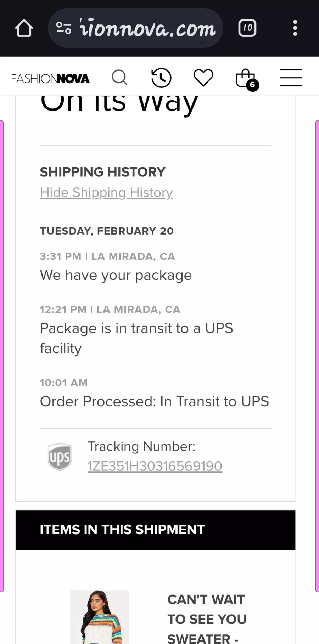Click the Fashion Nova logo
This screenshot has width=319, height=644.
(x=50, y=79)
